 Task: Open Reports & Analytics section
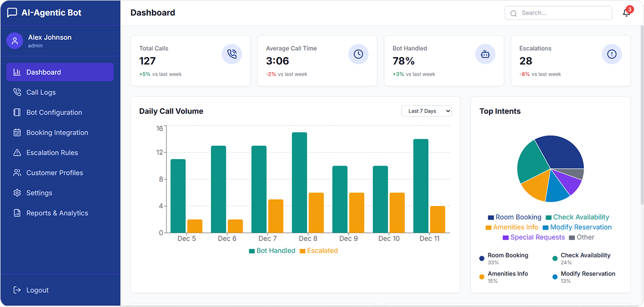coord(57,213)
